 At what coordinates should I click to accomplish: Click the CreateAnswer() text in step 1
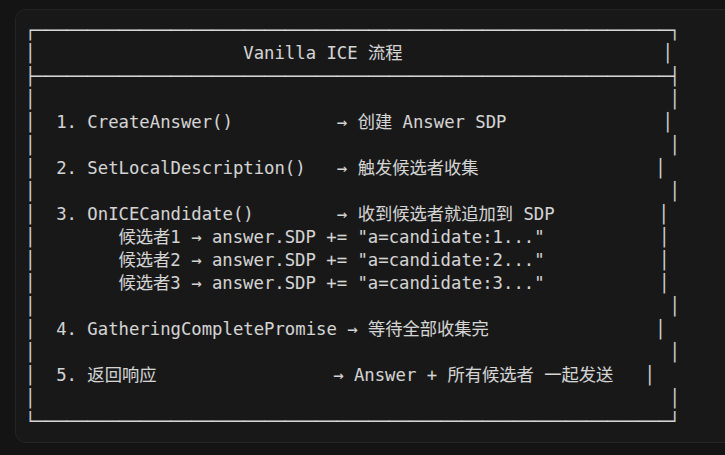pyautogui.click(x=159, y=122)
